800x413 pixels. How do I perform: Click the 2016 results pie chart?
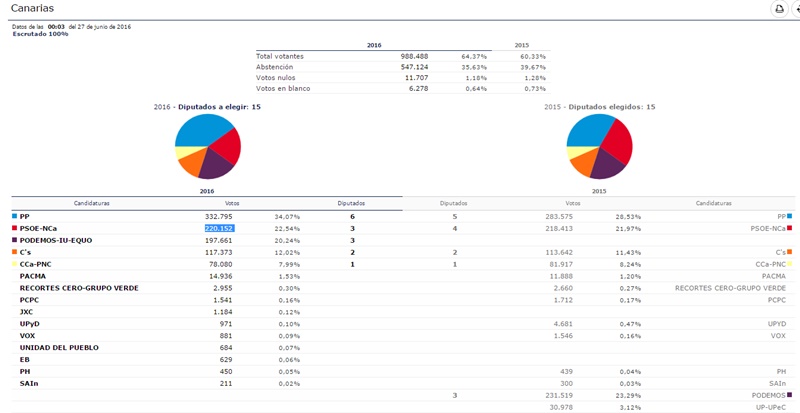pyautogui.click(x=207, y=146)
